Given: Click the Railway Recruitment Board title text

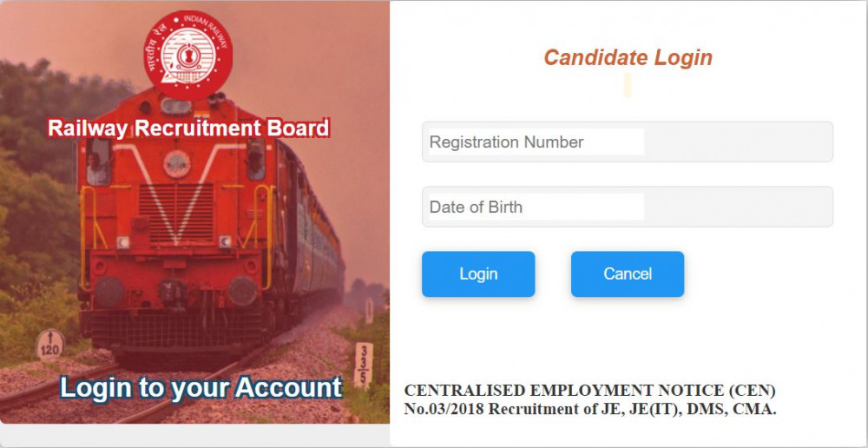Looking at the screenshot, I should click(188, 128).
